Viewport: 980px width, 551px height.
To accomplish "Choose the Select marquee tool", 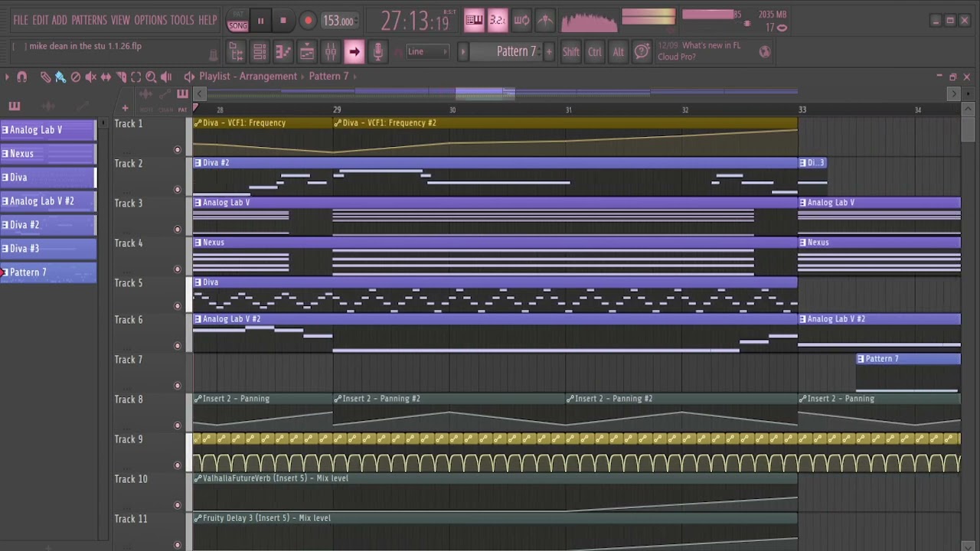I will (136, 77).
